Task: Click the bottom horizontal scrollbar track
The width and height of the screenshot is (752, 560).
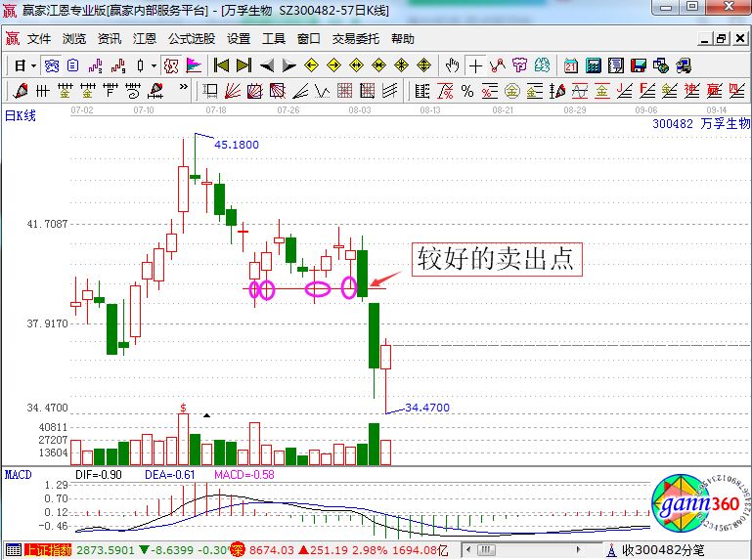Action: pyautogui.click(x=538, y=550)
